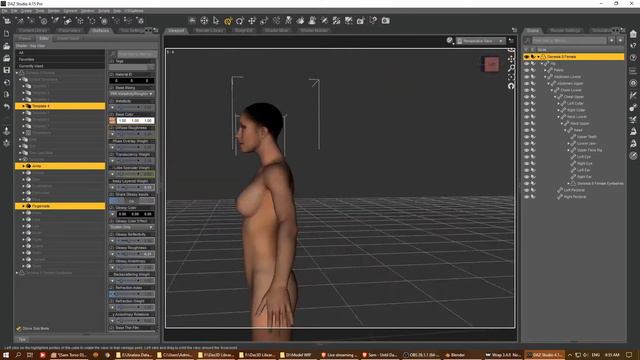Open the Tips panel at bottom left
The width and height of the screenshot is (640, 360).
click(x=22, y=339)
